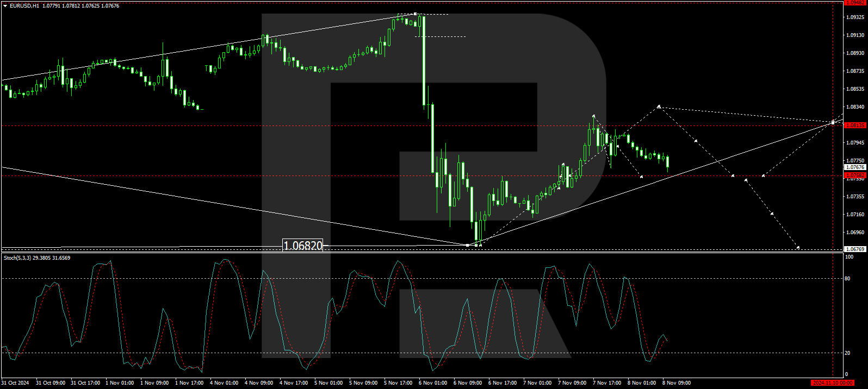Click the 7 Nov 09:00 time label
Screen dimensions: 868x389
click(572, 383)
